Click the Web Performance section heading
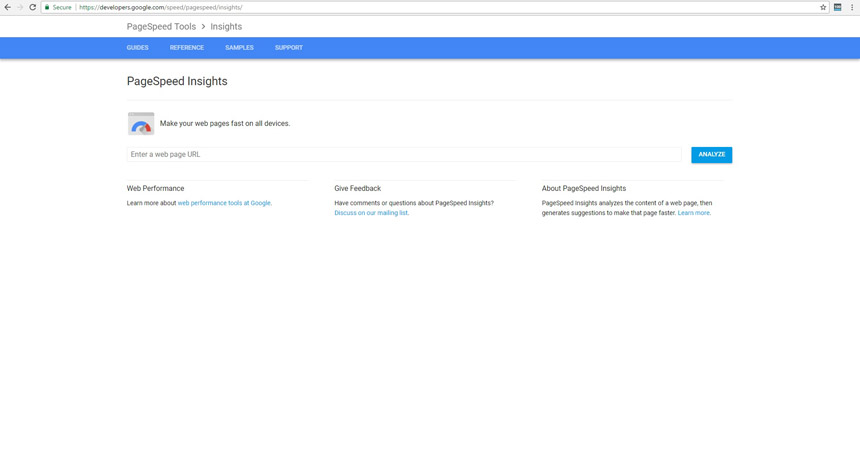Viewport: 860px width, 470px height. (x=155, y=188)
